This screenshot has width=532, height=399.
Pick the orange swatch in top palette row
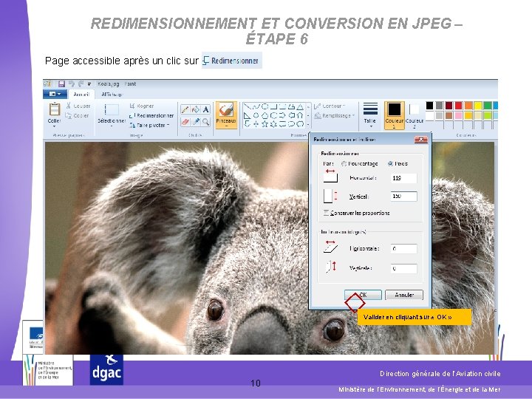click(468, 106)
